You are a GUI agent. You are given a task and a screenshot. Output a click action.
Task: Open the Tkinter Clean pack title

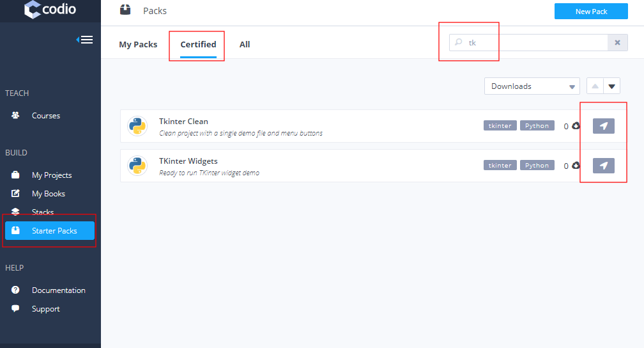[183, 122]
